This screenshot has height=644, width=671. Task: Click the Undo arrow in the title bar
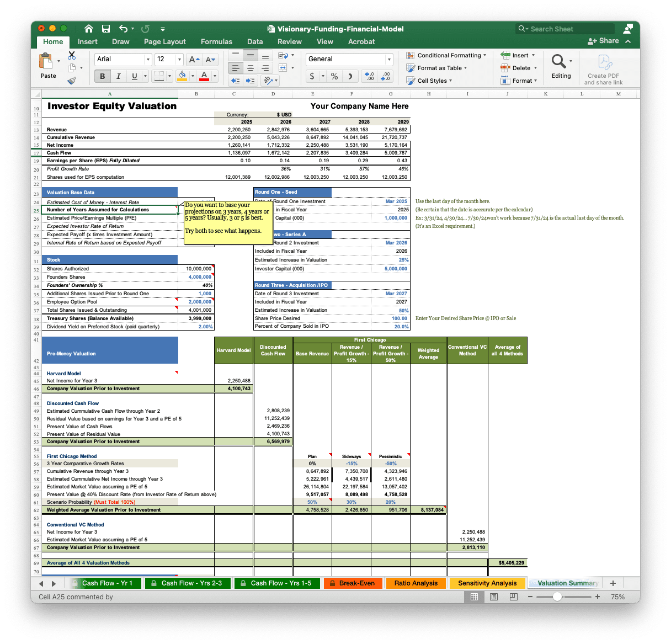(x=123, y=29)
